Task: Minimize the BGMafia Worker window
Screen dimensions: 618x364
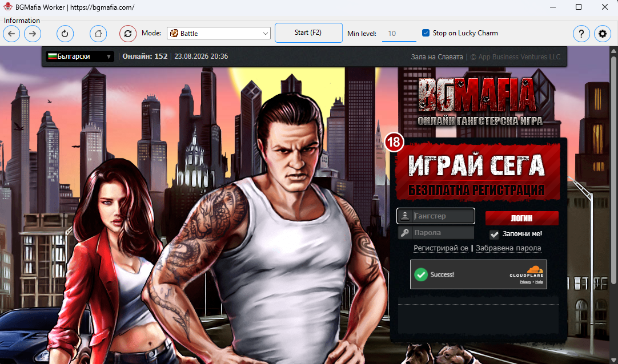Action: point(553,7)
